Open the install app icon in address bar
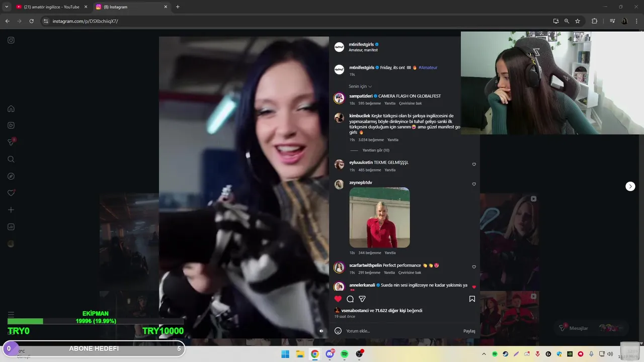The height and width of the screenshot is (362, 644). click(x=556, y=21)
